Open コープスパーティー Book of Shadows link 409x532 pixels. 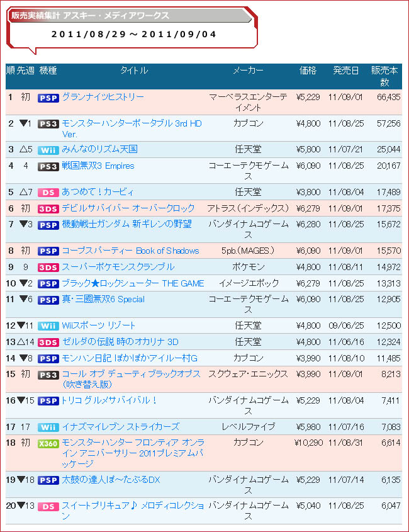130,251
